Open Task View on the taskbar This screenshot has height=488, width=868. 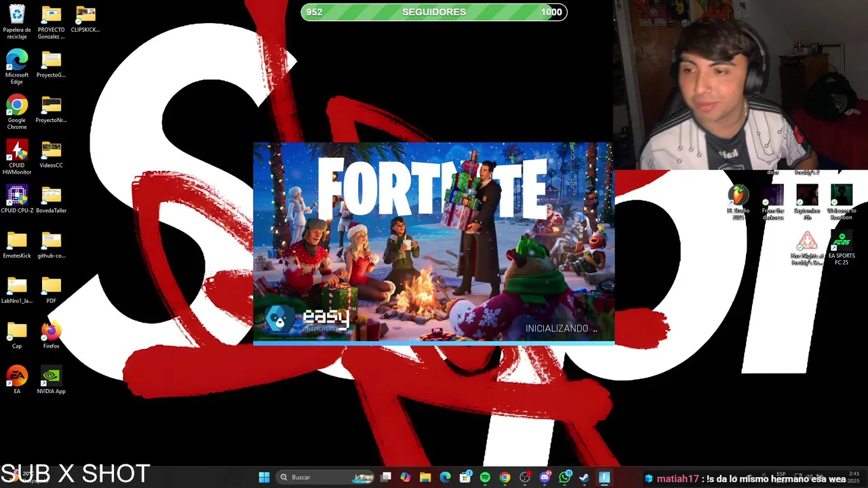pos(386,477)
